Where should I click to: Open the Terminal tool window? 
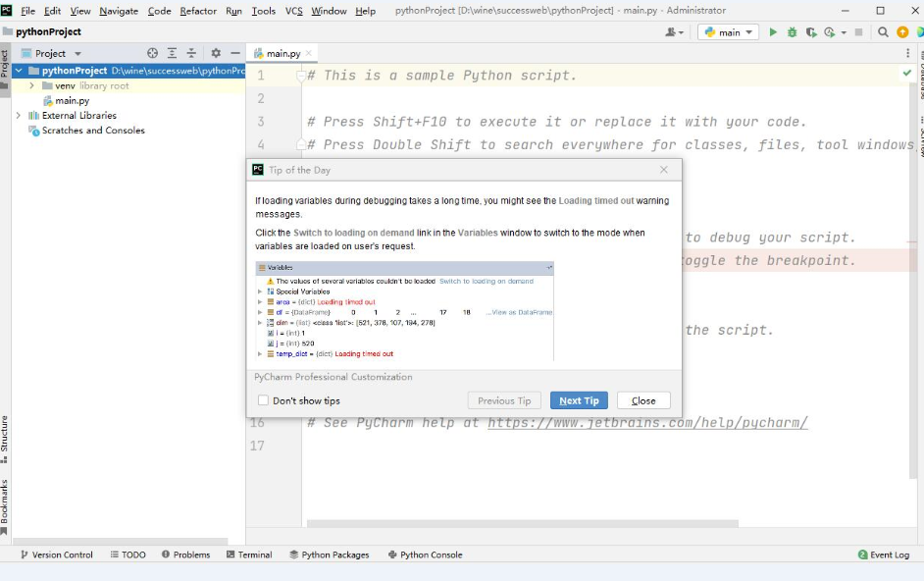(x=249, y=555)
